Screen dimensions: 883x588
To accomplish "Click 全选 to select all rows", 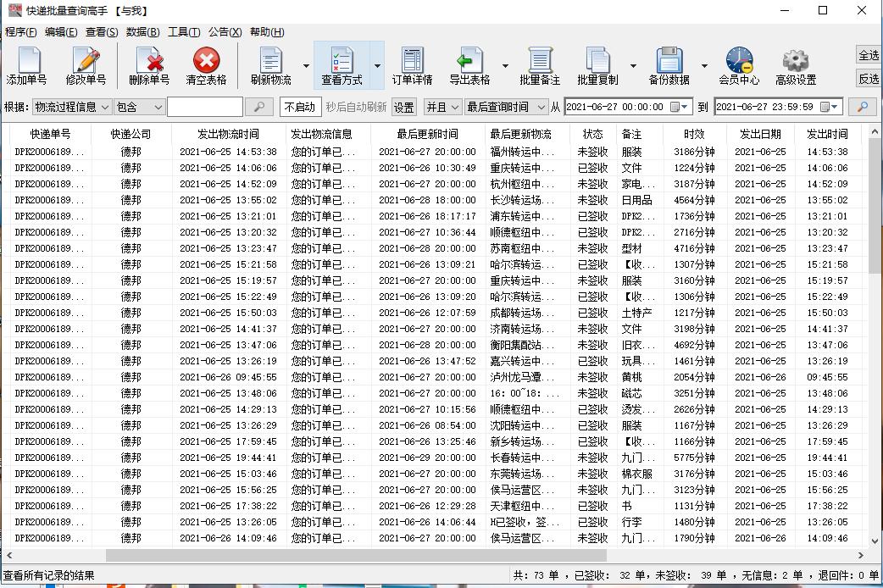I will click(x=870, y=53).
